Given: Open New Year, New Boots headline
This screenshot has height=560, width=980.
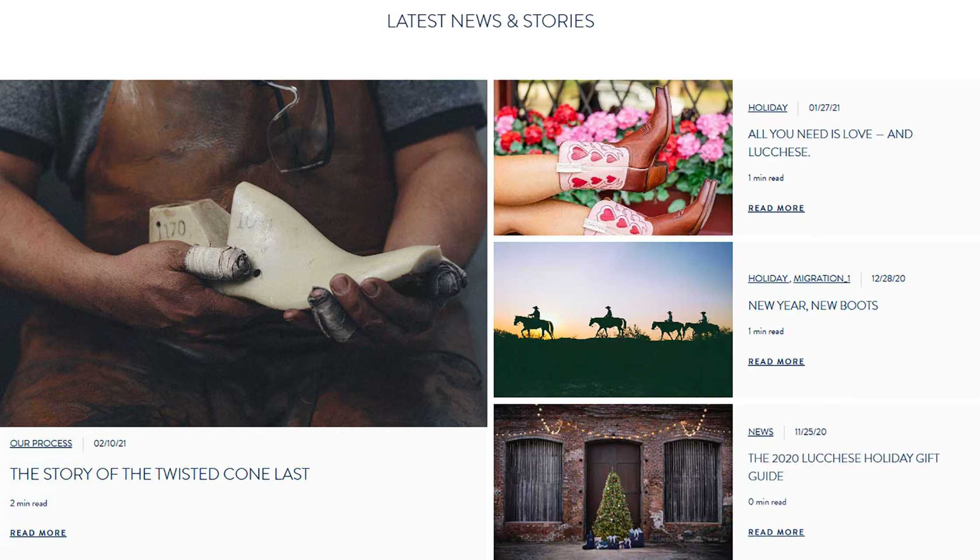Looking at the screenshot, I should click(813, 305).
